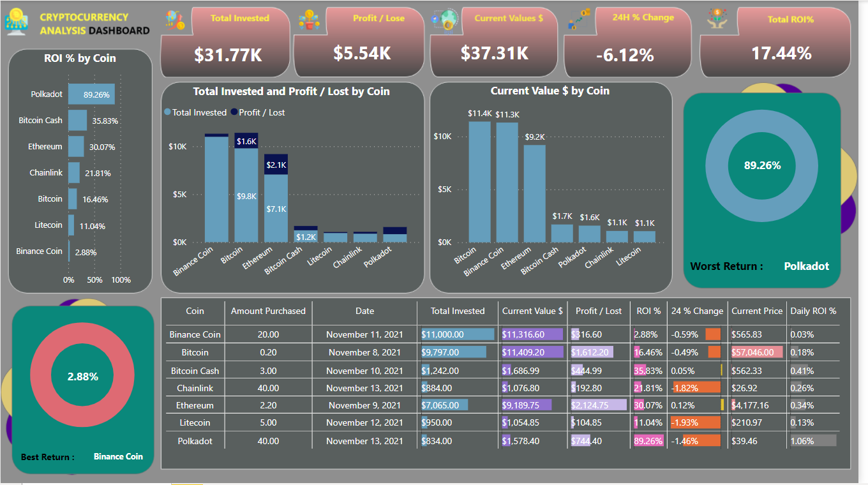Screen dimensions: 868x485
Task: Click the $2,124.75 Profit / Lost cell
Action: (599, 405)
